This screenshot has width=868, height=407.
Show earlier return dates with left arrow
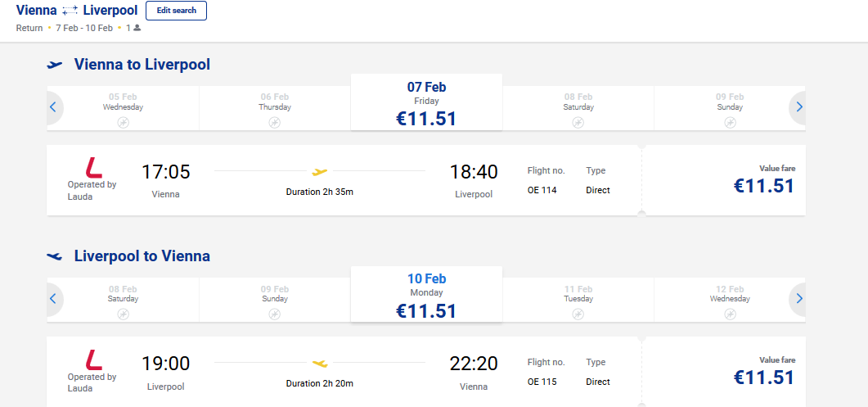53,300
